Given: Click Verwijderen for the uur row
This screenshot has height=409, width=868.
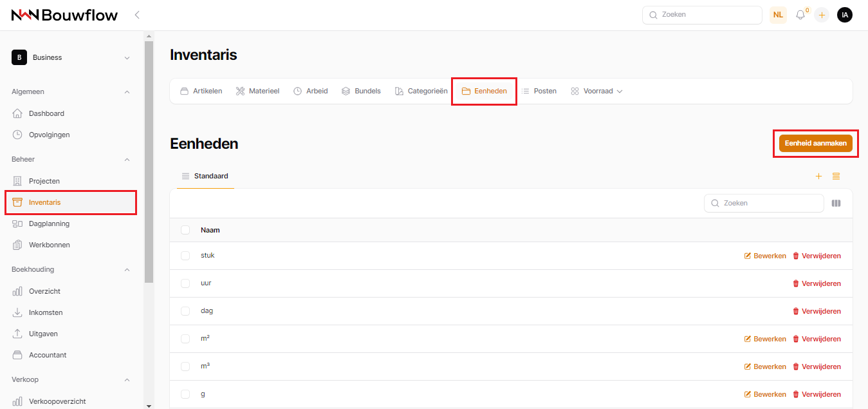Looking at the screenshot, I should click(x=816, y=283).
